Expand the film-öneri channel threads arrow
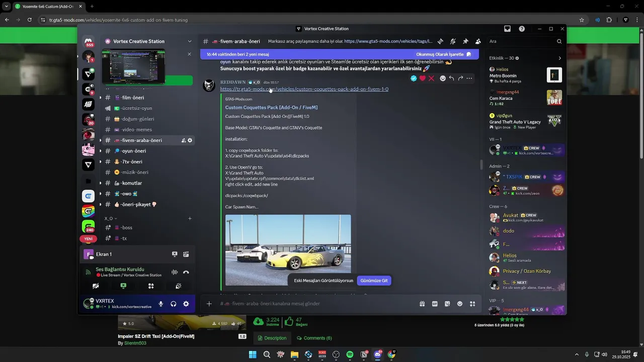This screenshot has width=644, height=362. pyautogui.click(x=100, y=98)
